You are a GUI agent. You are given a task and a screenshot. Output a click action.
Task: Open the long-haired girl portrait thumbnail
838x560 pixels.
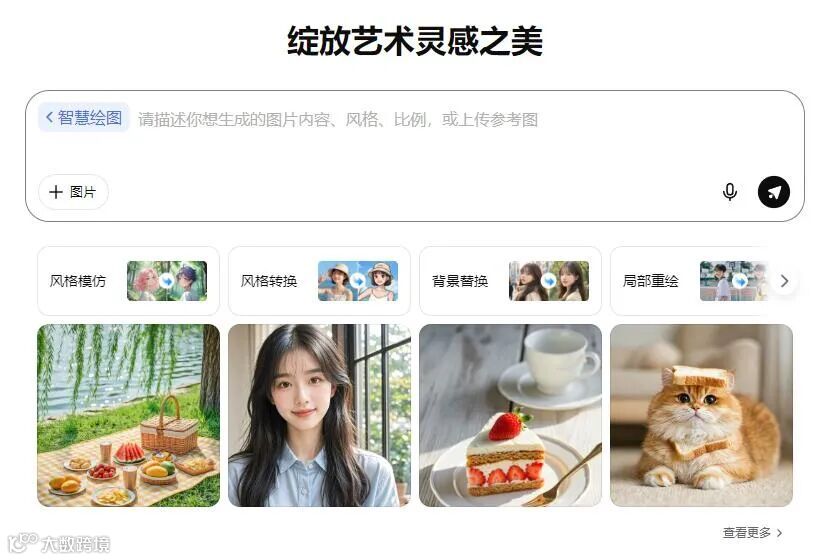tap(319, 415)
